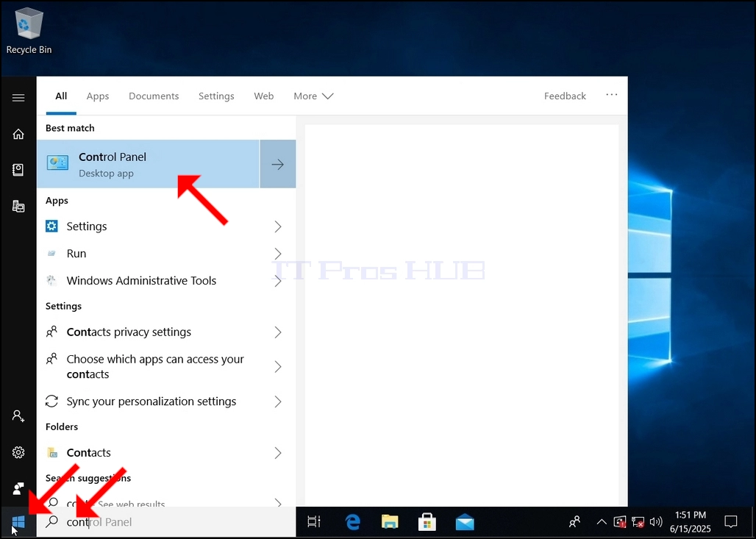Open the Notebook icon in the sidebar

[x=18, y=170]
